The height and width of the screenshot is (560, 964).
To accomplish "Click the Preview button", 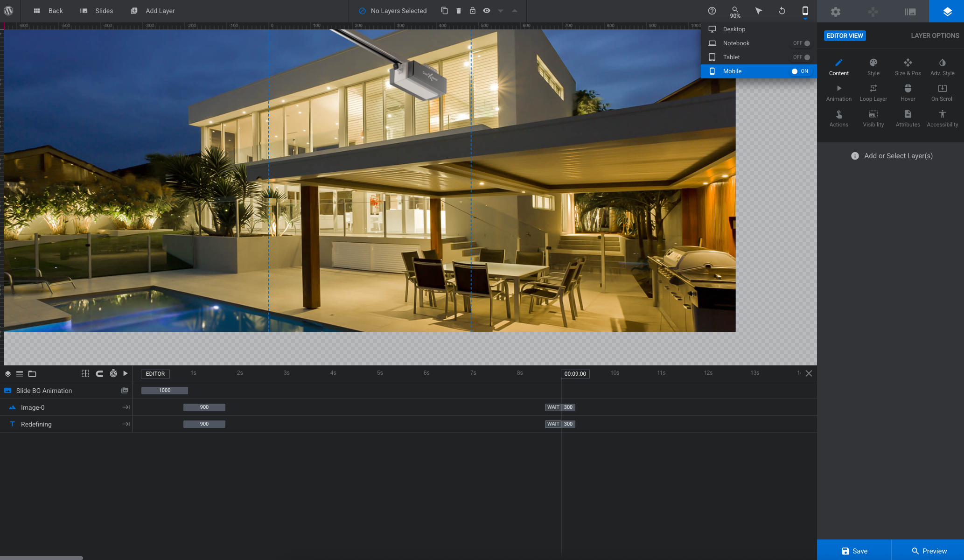I will (929, 551).
